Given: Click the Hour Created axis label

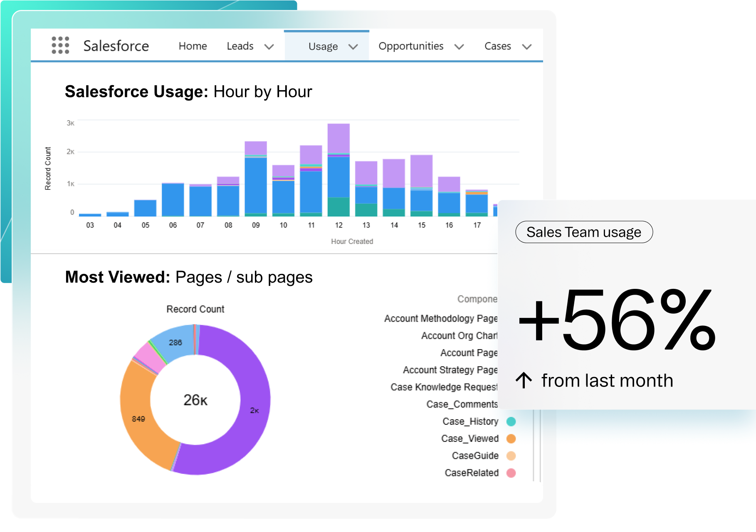Looking at the screenshot, I should [x=352, y=241].
